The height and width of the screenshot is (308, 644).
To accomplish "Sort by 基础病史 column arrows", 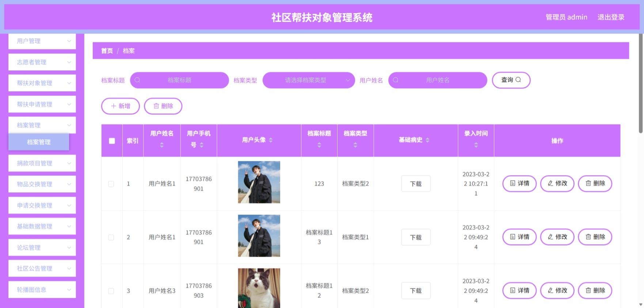I will (x=427, y=140).
